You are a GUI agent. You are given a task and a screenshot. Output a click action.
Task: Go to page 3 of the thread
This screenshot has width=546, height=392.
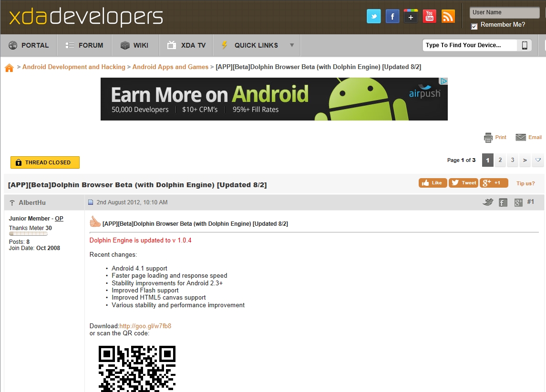(513, 160)
